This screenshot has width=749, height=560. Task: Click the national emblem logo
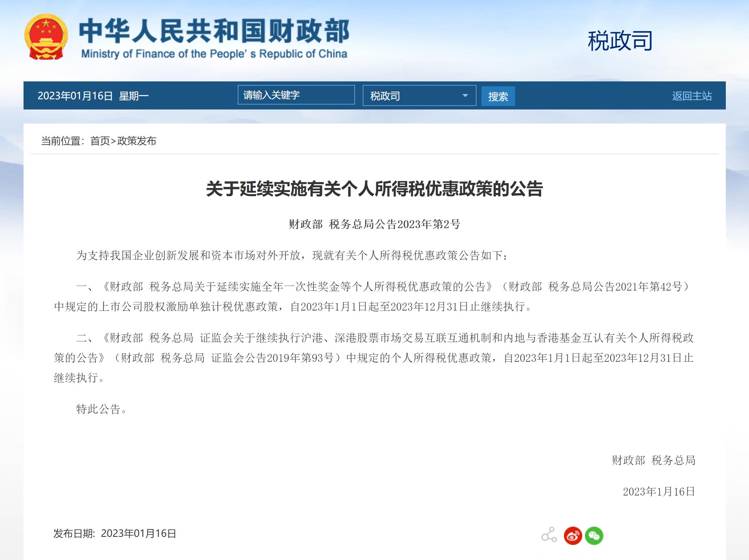[x=46, y=37]
